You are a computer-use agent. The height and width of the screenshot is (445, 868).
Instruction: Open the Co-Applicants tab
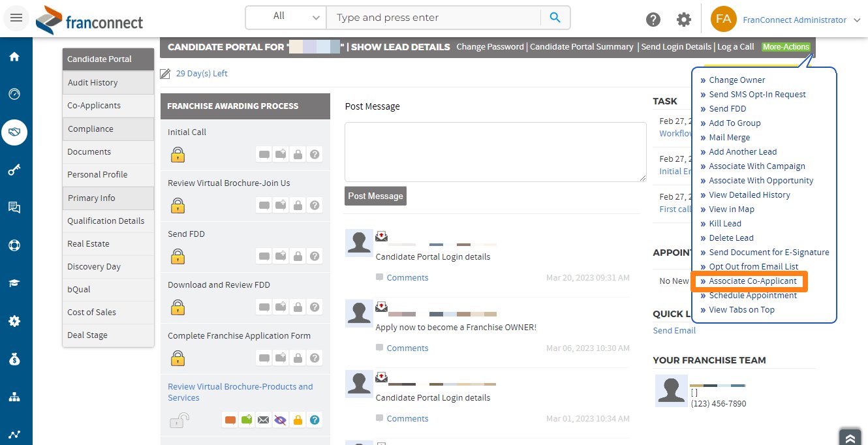108,106
